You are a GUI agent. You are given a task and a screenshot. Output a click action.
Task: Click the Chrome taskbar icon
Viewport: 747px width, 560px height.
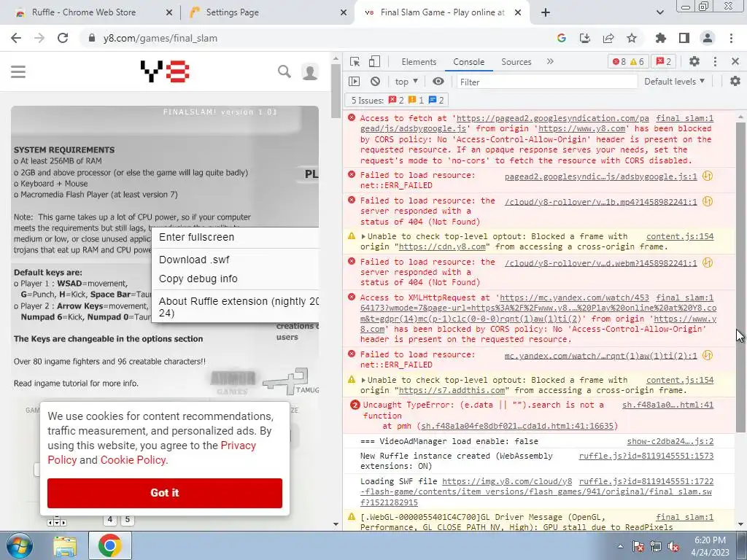tap(110, 545)
